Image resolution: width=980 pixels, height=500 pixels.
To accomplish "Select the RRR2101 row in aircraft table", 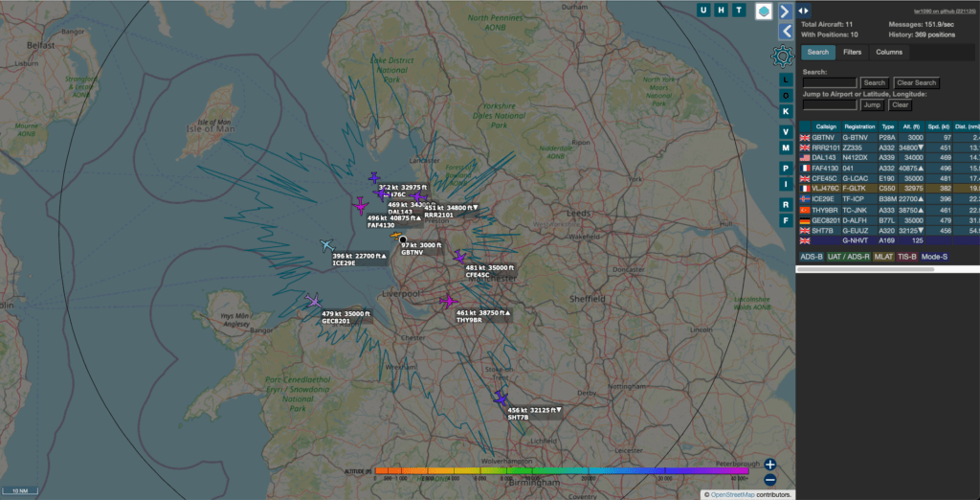I will point(889,148).
